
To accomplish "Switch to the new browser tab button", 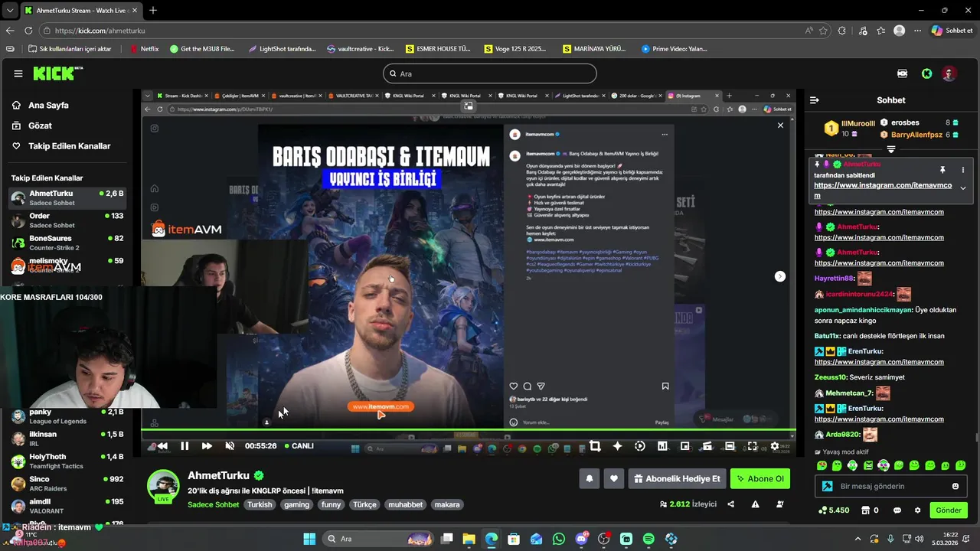I will [x=153, y=10].
